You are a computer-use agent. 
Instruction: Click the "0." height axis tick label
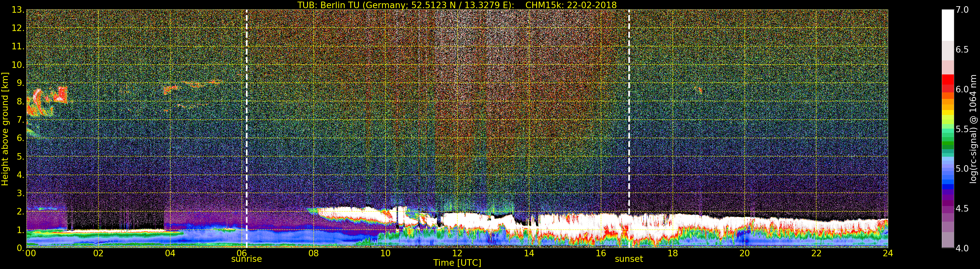[21, 248]
